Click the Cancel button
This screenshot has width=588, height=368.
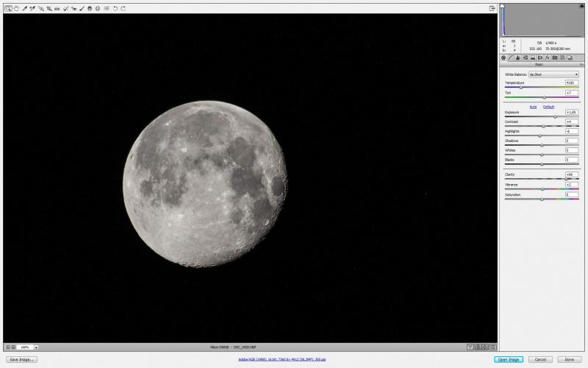[x=540, y=359]
